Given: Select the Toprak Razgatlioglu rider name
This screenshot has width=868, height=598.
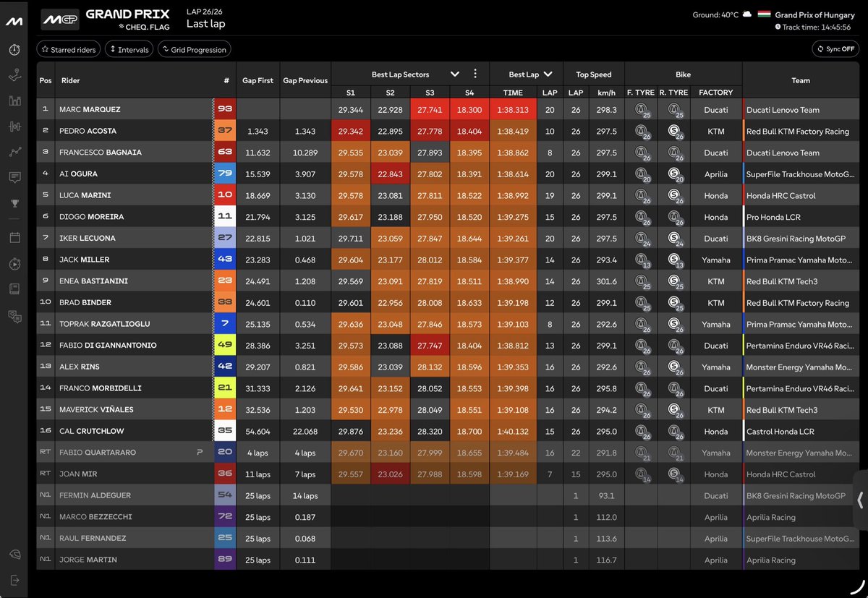Looking at the screenshot, I should [105, 324].
